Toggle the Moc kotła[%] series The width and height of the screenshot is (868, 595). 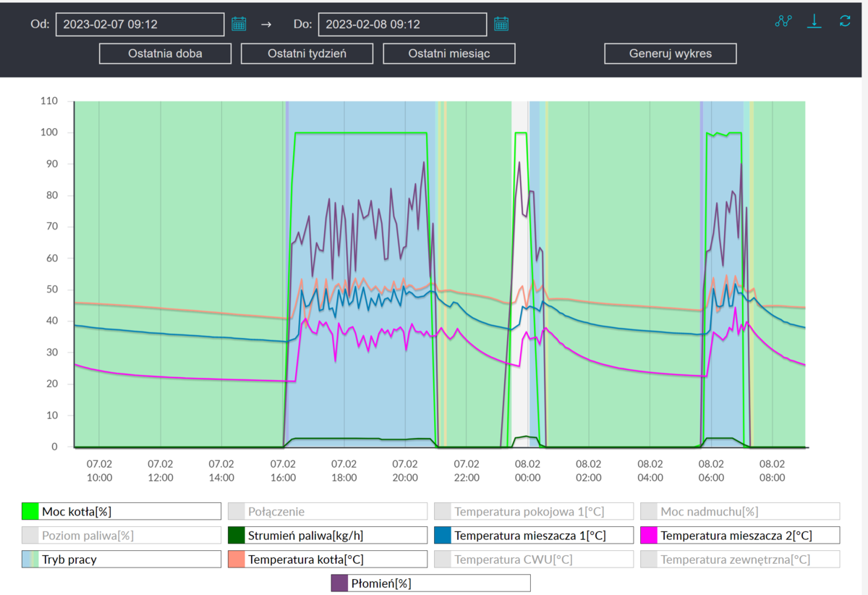click(x=122, y=512)
